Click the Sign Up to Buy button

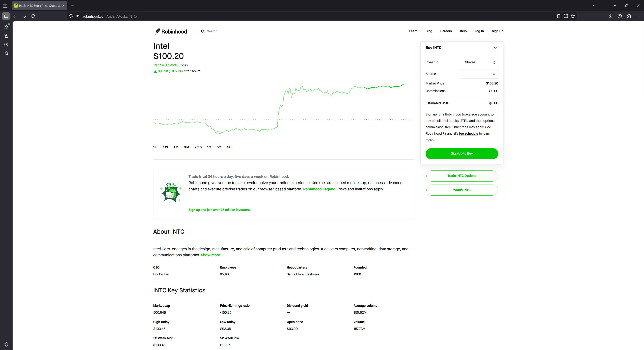(x=462, y=154)
